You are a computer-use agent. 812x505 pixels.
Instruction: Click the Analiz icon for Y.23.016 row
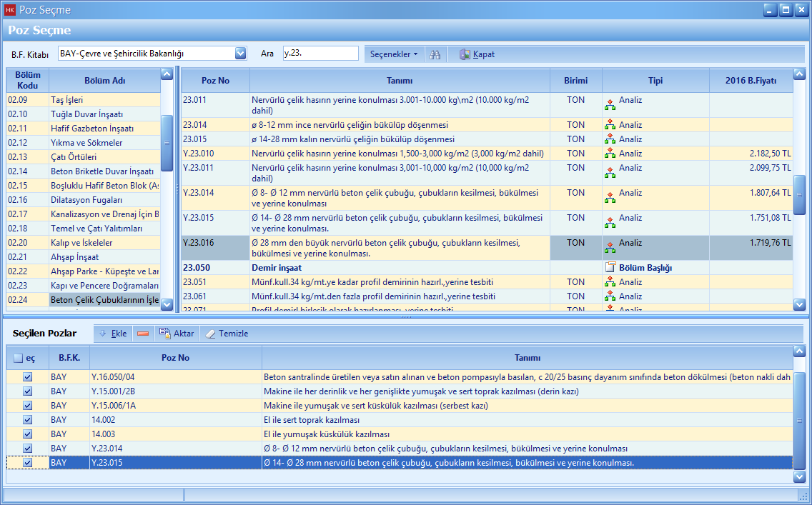click(x=610, y=247)
